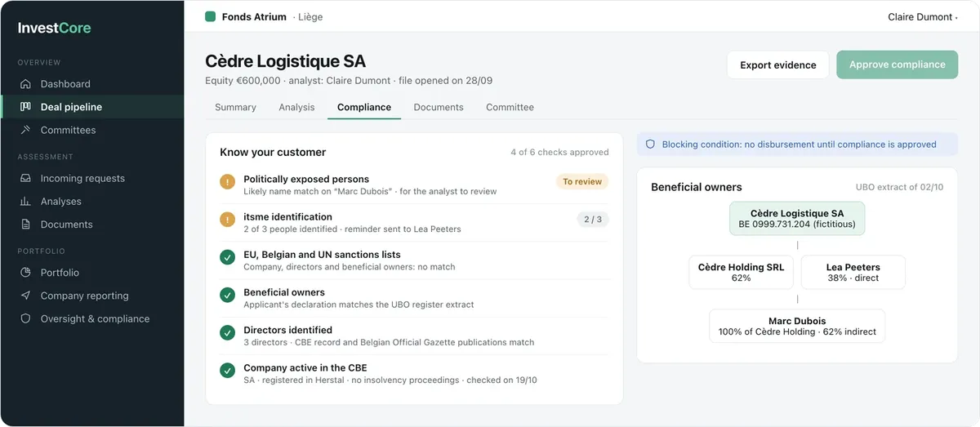Open the Claire Dumont user menu
Viewport: 980px width, 427px height.
pos(923,17)
